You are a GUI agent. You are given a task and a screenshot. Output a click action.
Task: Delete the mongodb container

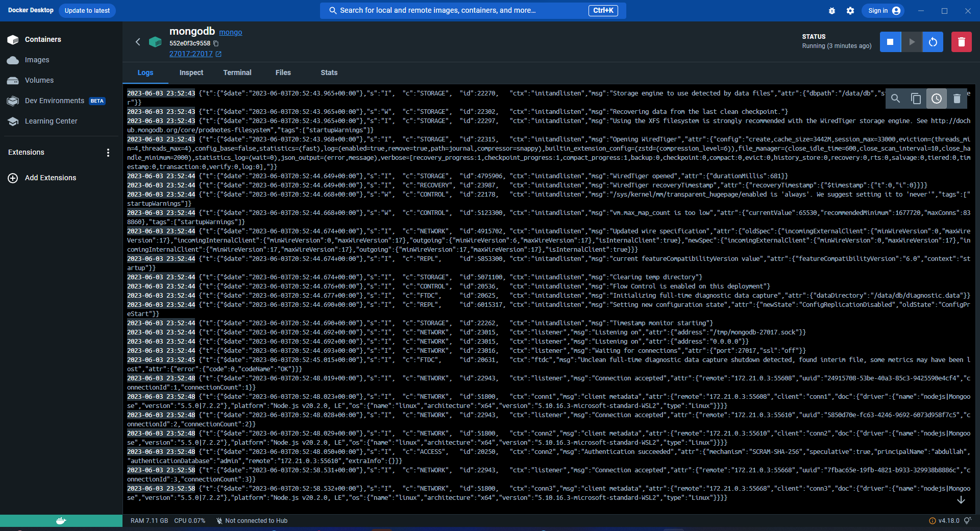pos(961,42)
